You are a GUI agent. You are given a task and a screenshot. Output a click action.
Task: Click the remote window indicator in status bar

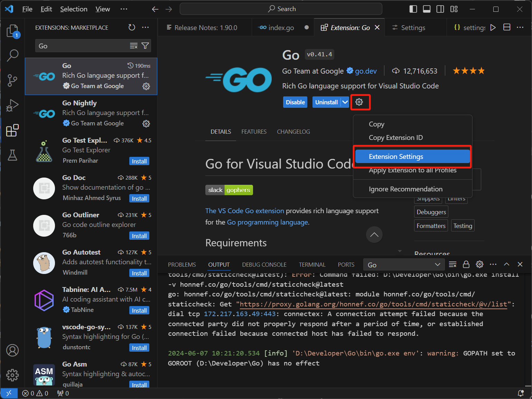tap(9, 393)
